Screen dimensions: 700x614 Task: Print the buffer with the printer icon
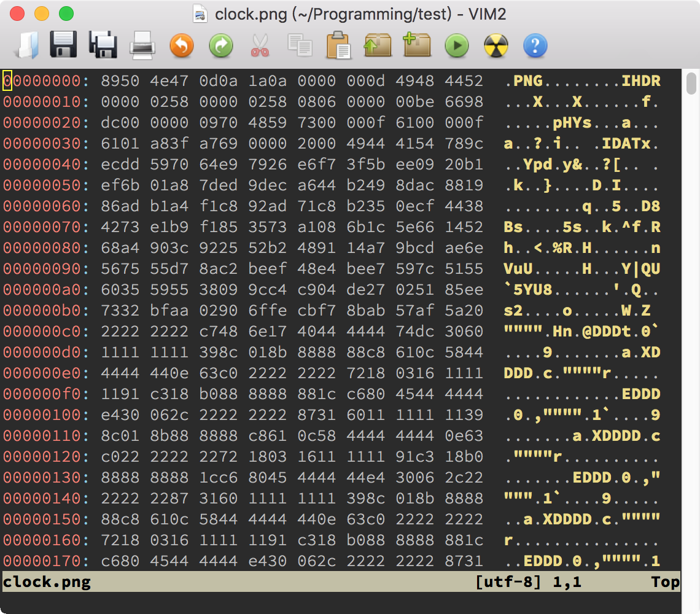click(x=142, y=46)
